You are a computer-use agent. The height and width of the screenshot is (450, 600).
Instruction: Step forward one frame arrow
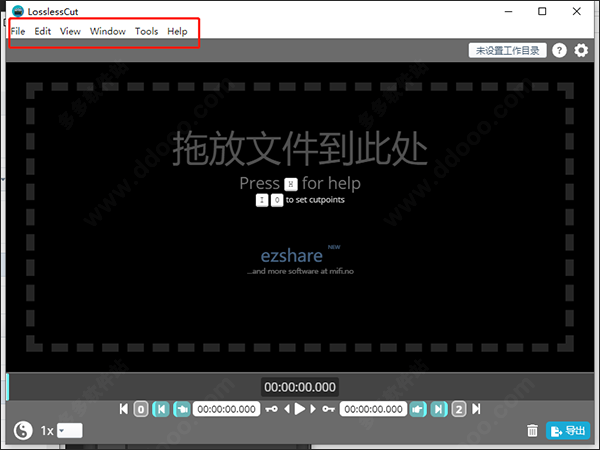point(313,409)
